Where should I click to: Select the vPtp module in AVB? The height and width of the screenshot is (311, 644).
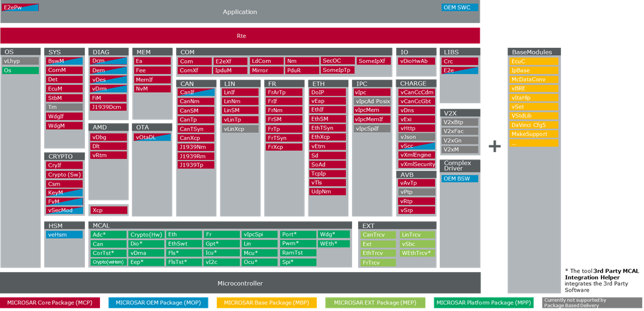416,192
